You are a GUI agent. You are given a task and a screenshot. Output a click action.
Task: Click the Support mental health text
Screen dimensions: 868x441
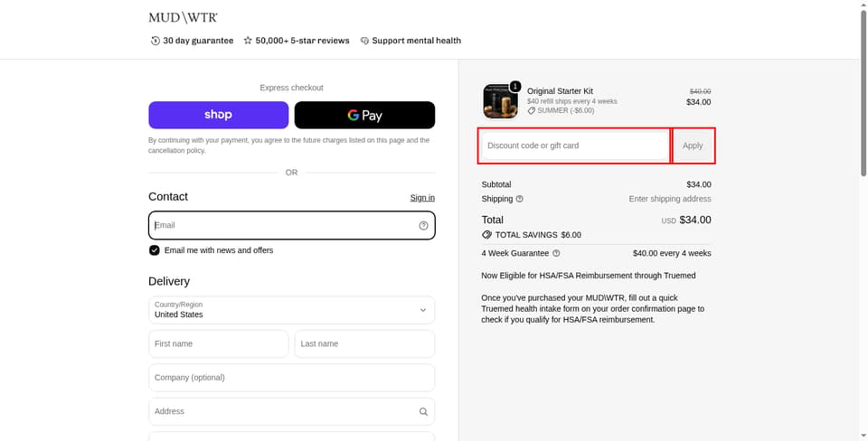pos(416,41)
